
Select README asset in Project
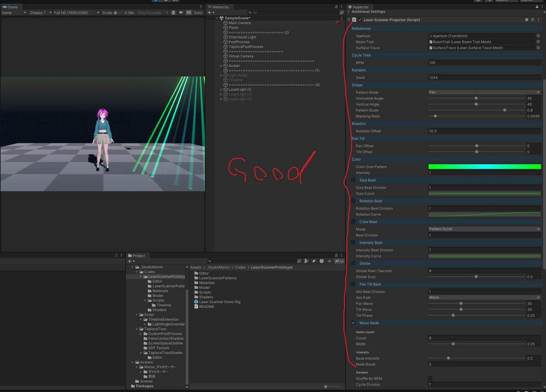click(x=204, y=307)
